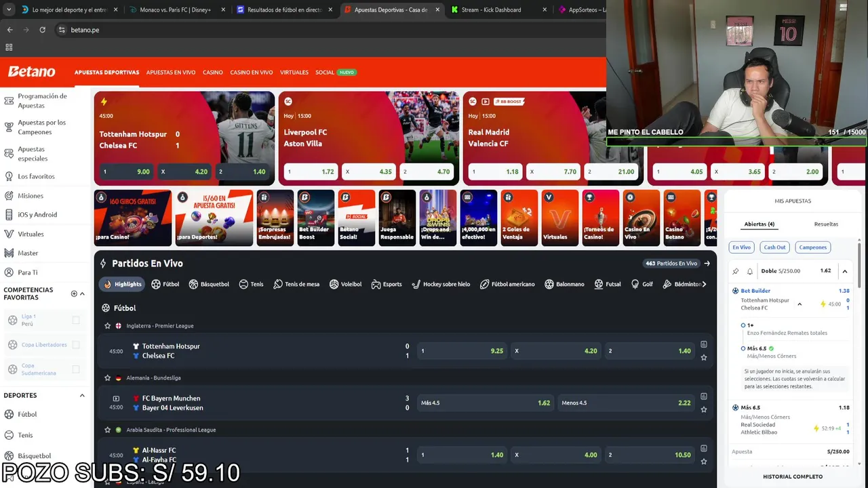Favorite the Tottenham vs Chelsea match star
The image size is (868, 488).
point(704,357)
